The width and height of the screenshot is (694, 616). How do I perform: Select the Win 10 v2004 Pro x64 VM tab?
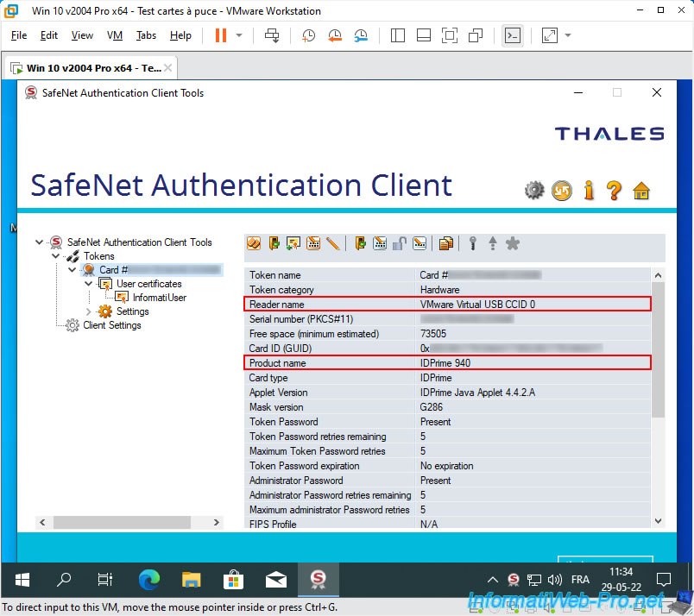point(93,68)
